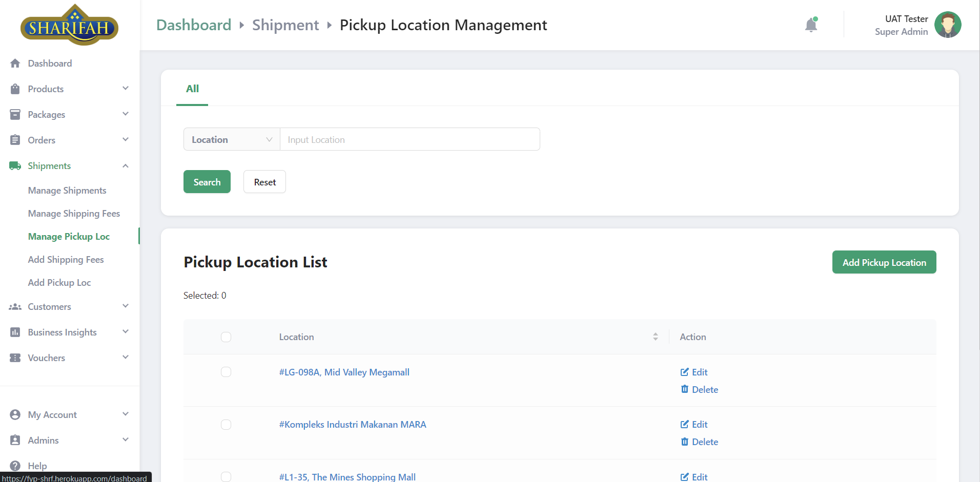Click the Dashboard home icon in sidebar
The width and height of the screenshot is (980, 482).
(15, 64)
